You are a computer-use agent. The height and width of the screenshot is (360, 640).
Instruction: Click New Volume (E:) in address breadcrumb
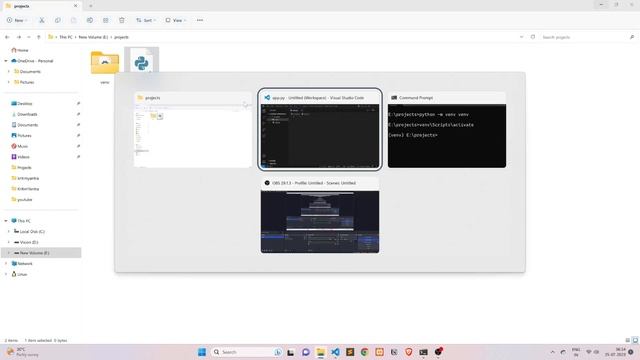tap(93, 37)
